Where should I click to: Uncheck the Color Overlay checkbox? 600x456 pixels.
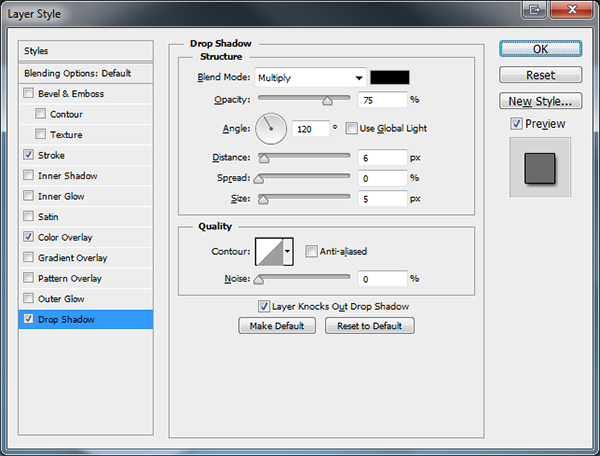pos(28,236)
